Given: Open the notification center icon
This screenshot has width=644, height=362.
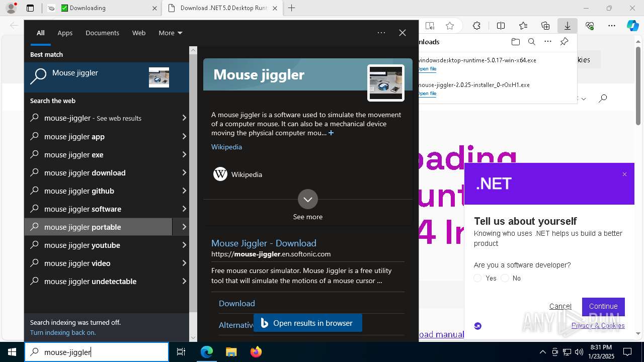Looking at the screenshot, I should coord(627,352).
